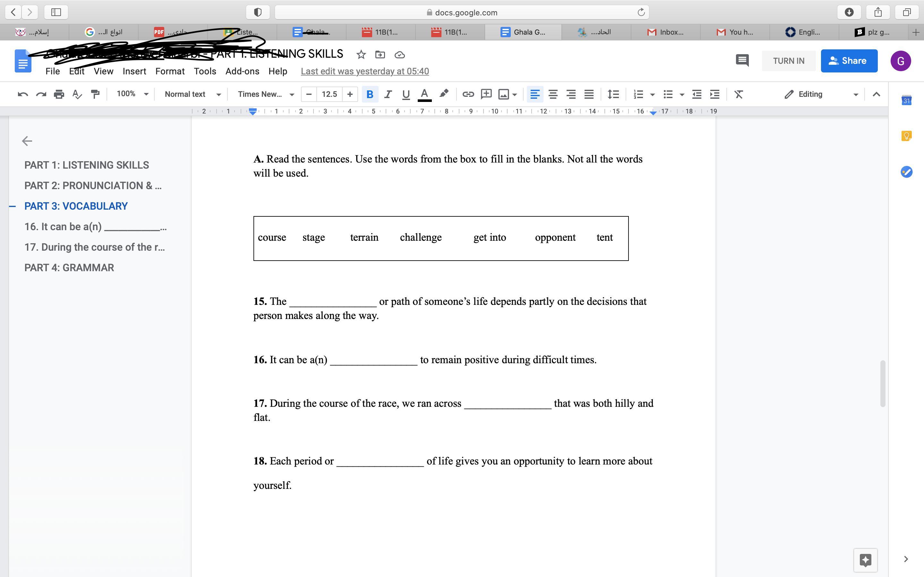Click the TURN IN button
924x577 pixels.
pos(789,61)
